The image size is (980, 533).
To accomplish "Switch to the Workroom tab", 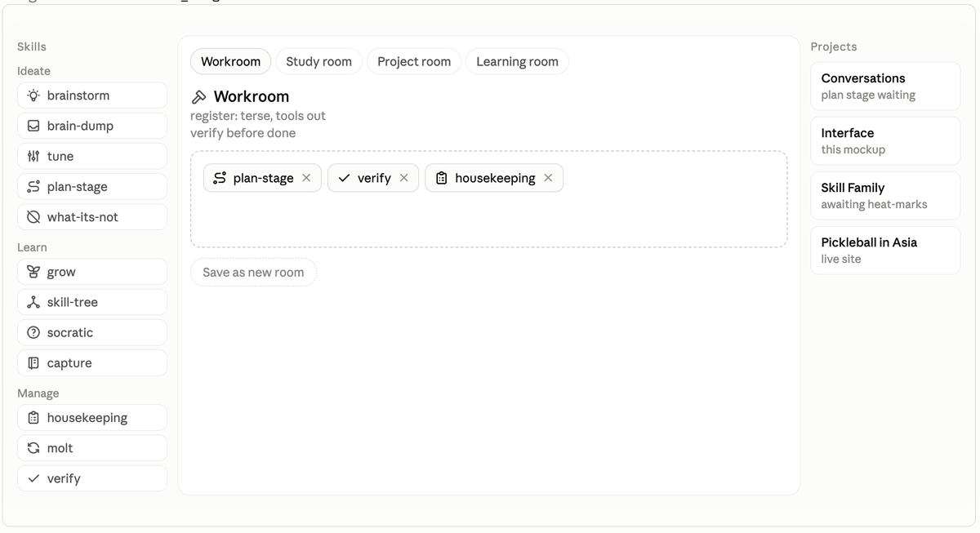I will (231, 61).
